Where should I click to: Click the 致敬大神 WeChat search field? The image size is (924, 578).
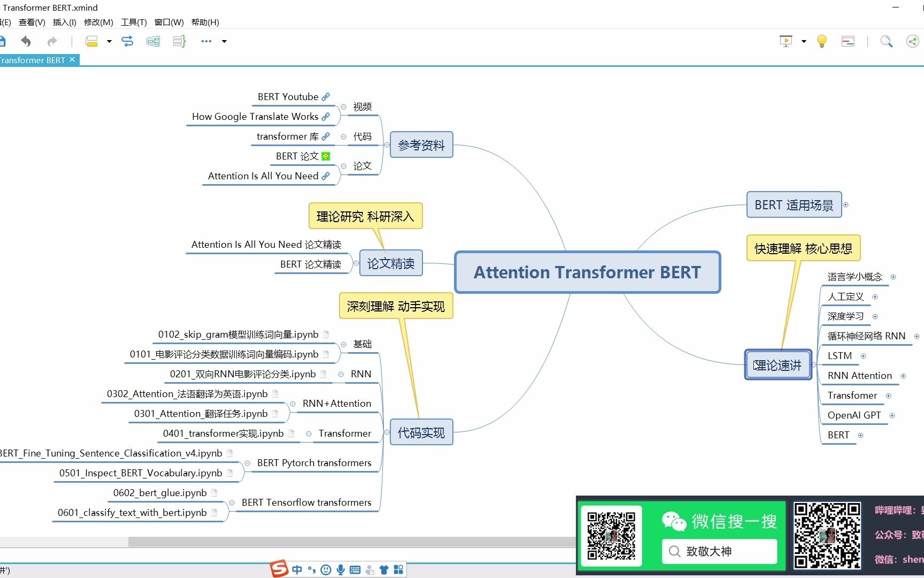(x=719, y=551)
